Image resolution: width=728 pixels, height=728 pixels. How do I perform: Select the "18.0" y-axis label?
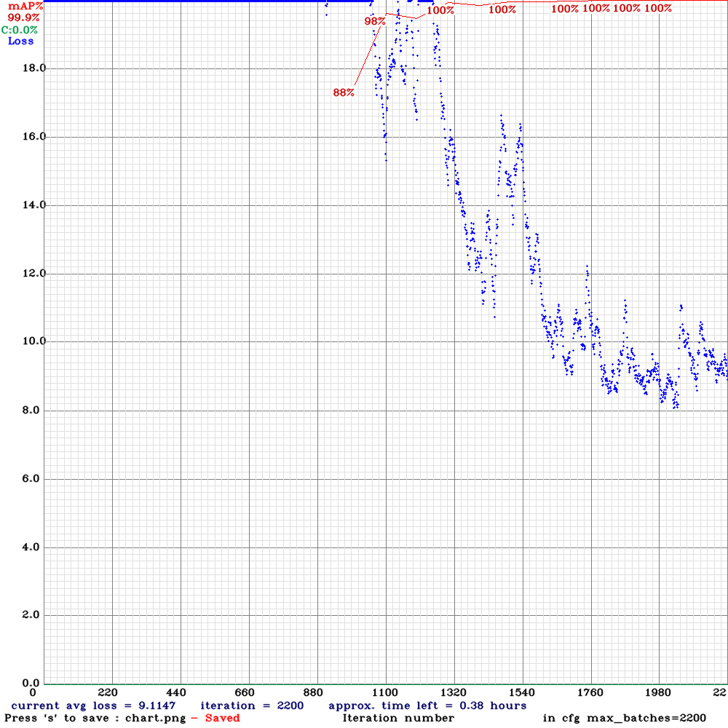tap(34, 68)
